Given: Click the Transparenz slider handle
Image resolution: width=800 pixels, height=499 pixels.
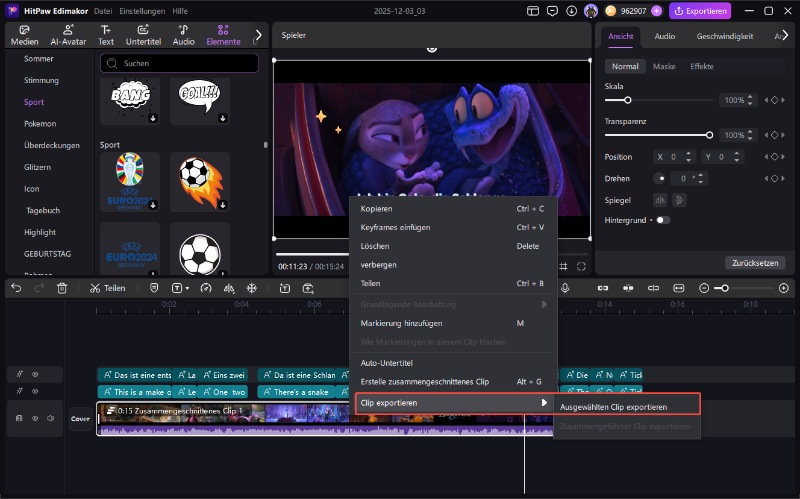Looking at the screenshot, I should tap(710, 135).
